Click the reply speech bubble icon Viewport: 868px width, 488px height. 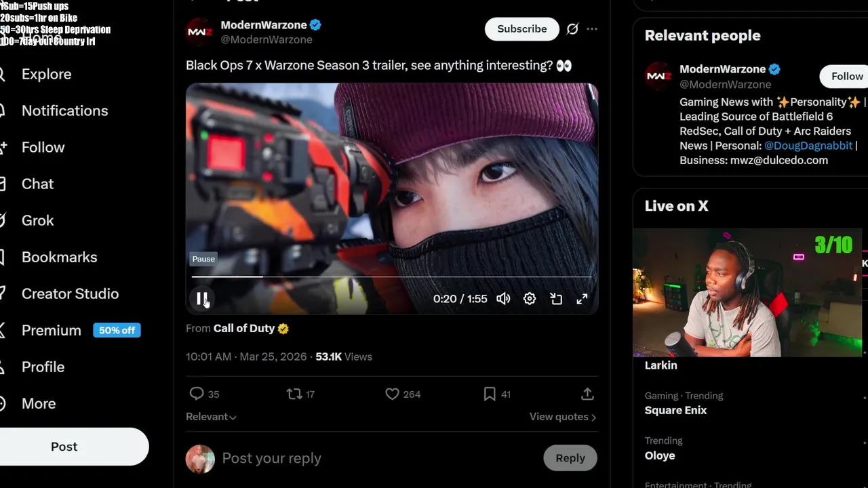click(x=197, y=394)
